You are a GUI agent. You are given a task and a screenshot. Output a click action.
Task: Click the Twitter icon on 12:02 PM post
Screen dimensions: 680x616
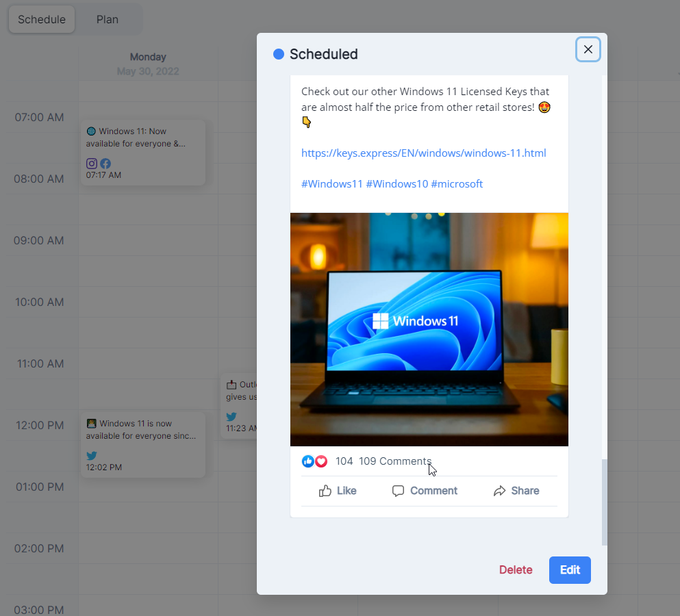coord(92,456)
